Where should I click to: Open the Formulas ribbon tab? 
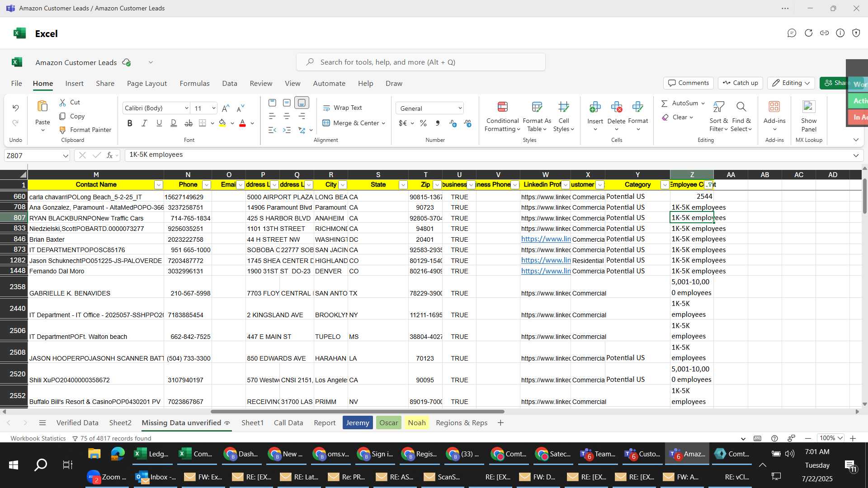[194, 84]
